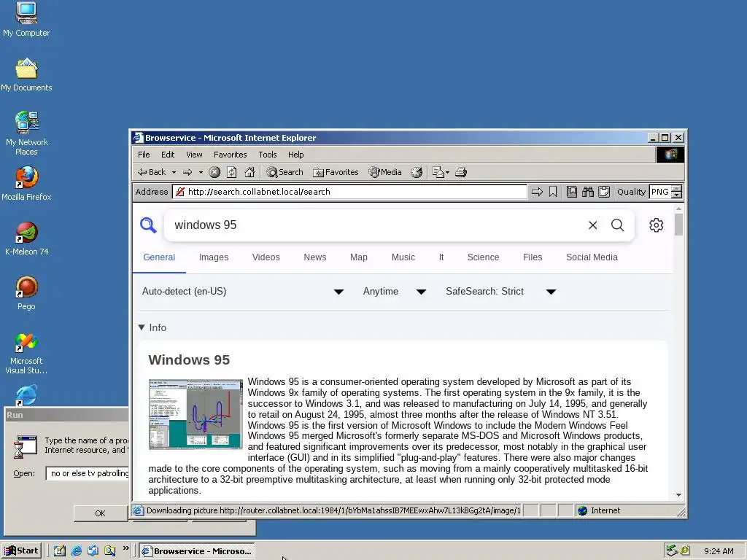Click the Go arrow beside address bar

tap(537, 192)
